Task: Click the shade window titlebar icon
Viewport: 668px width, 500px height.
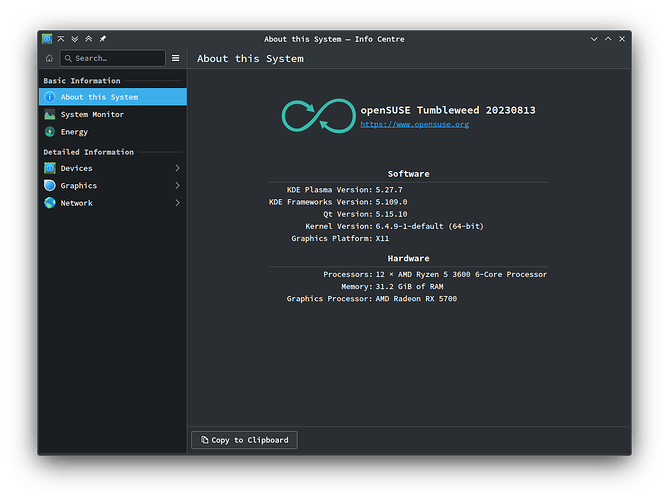Action: pyautogui.click(x=61, y=39)
